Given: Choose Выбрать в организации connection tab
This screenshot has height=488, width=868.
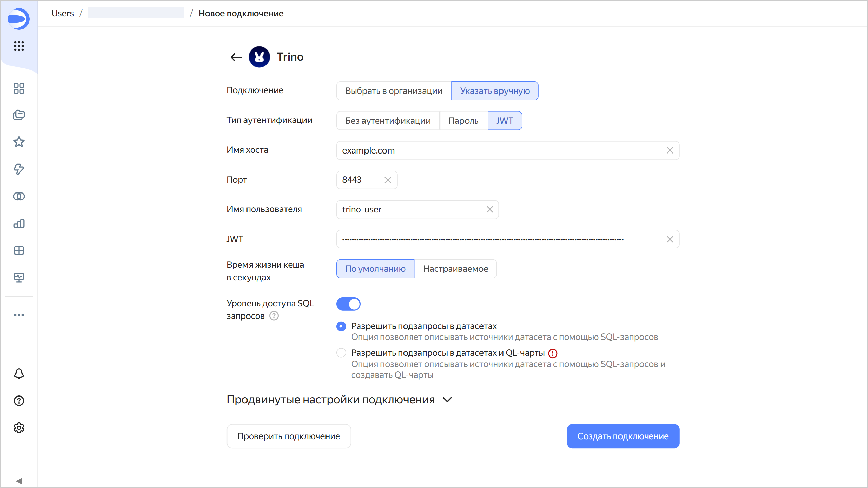Looking at the screenshot, I should pyautogui.click(x=394, y=91).
